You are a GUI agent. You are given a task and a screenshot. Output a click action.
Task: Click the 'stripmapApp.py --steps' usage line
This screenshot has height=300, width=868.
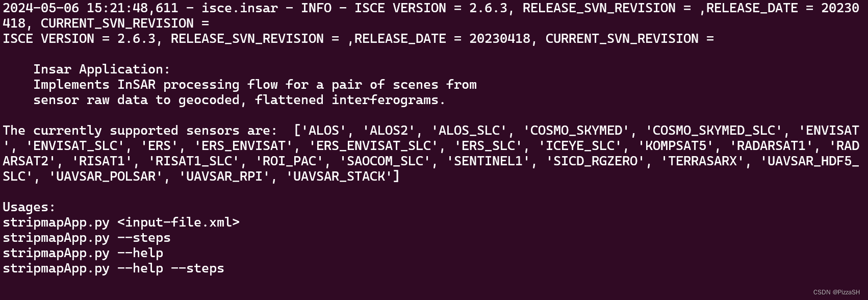[x=87, y=238]
